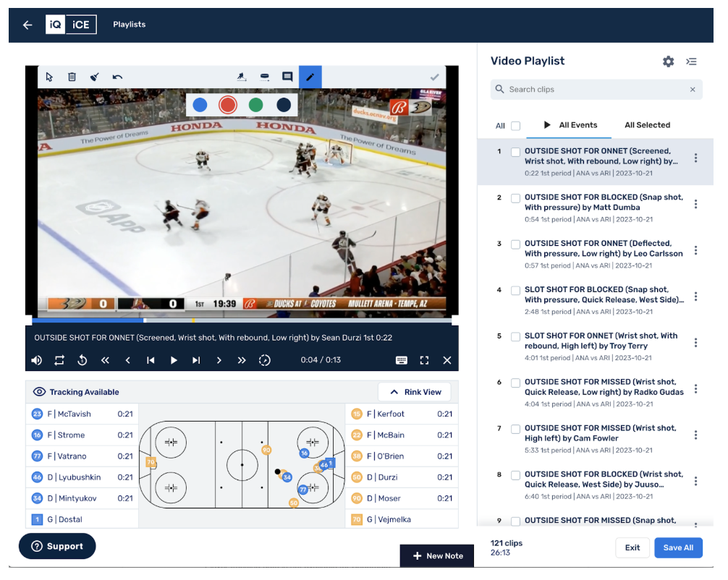Skip to previous clip
728x580 pixels.
tap(151, 361)
